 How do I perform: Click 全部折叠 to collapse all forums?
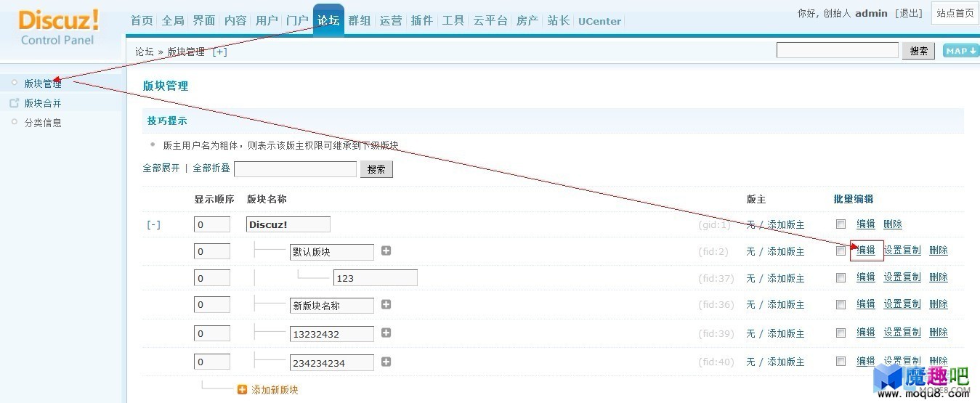click(x=211, y=168)
